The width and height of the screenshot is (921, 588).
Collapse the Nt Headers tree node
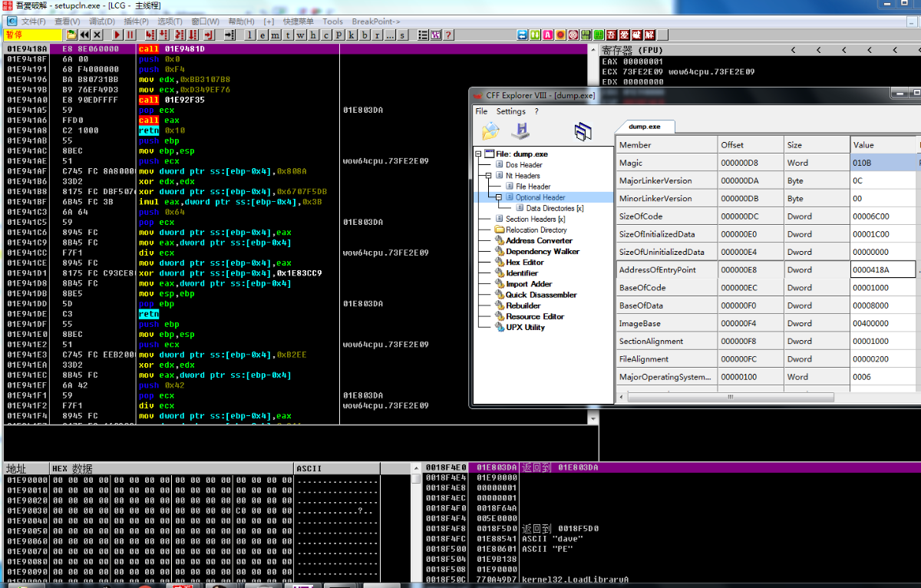click(x=489, y=176)
